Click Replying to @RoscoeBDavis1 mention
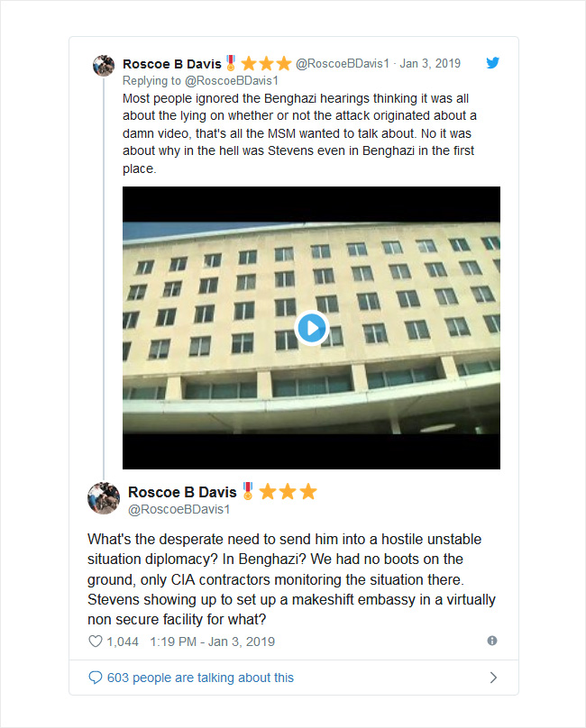586x728 pixels. (232, 81)
